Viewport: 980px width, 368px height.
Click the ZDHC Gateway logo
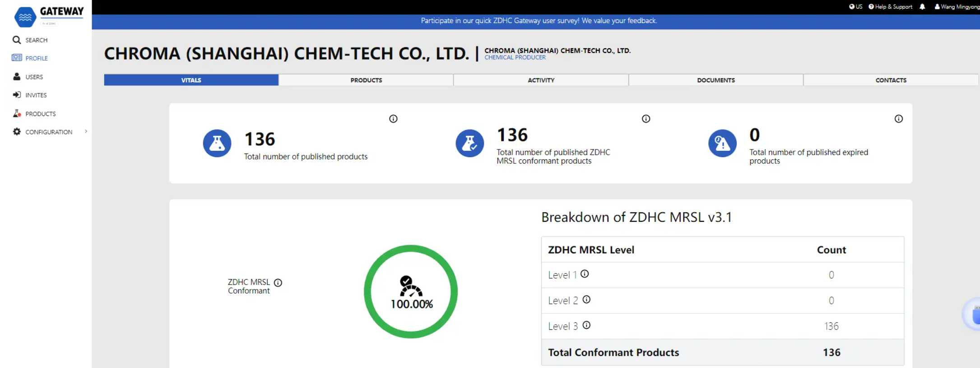[x=49, y=16]
